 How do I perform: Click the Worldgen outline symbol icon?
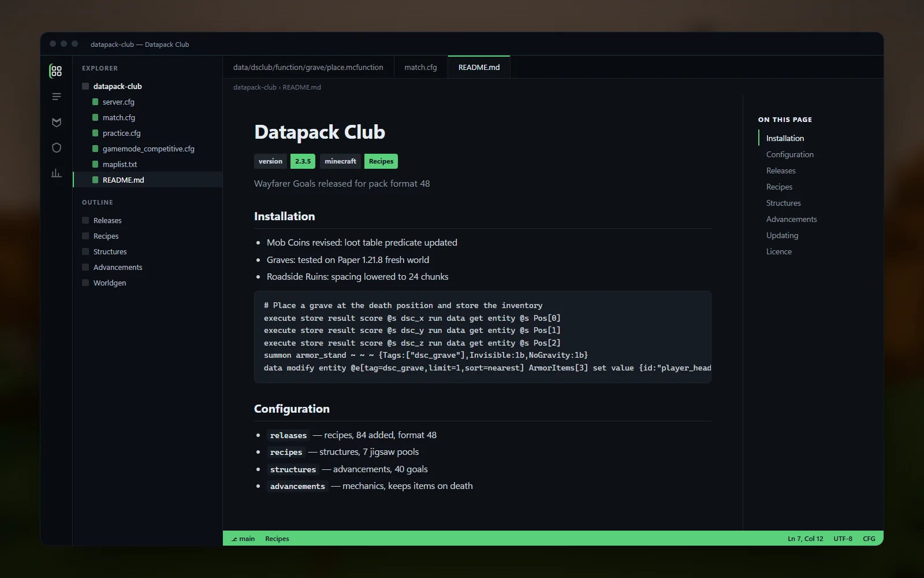[x=85, y=283]
